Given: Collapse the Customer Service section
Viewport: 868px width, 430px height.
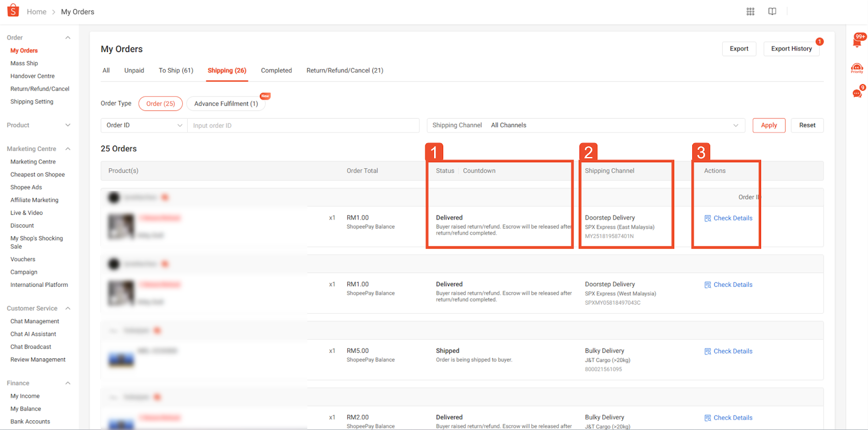Looking at the screenshot, I should 68,308.
